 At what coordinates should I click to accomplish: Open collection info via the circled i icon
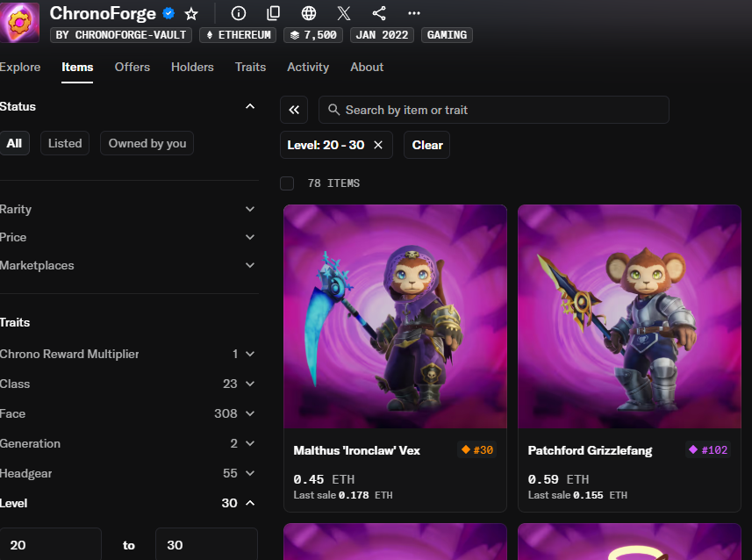point(239,13)
